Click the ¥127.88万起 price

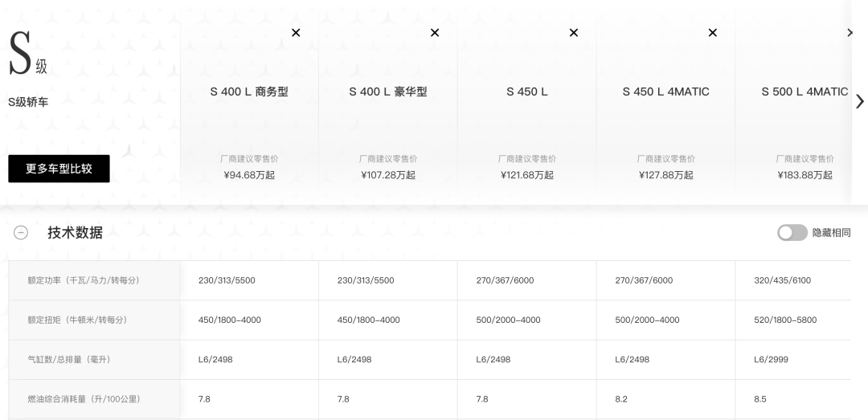pos(666,175)
